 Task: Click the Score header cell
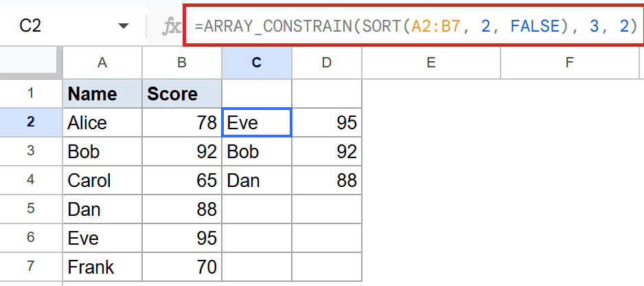click(x=182, y=93)
